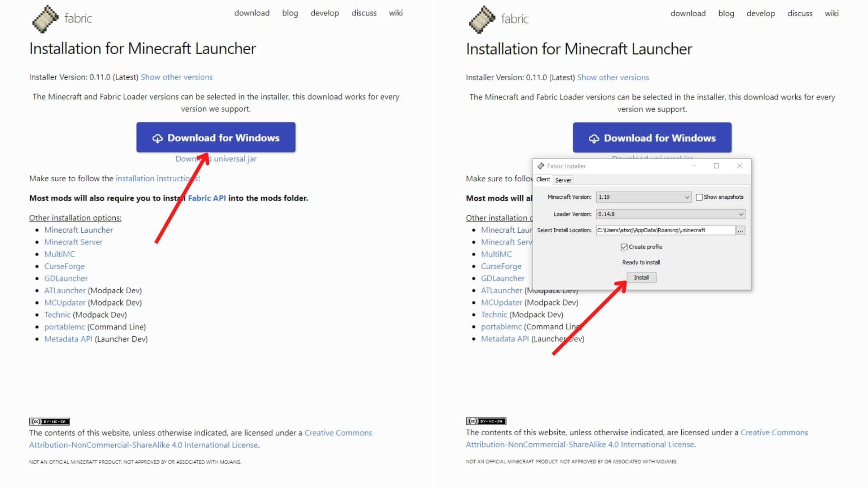Open portablemc link on right page
Image resolution: width=868 pixels, height=488 pixels.
(x=501, y=327)
